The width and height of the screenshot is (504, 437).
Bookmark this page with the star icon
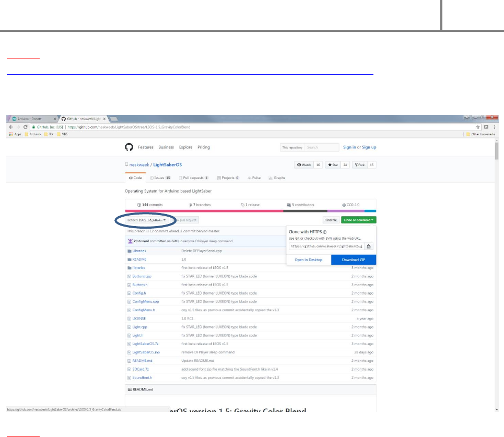tap(478, 127)
